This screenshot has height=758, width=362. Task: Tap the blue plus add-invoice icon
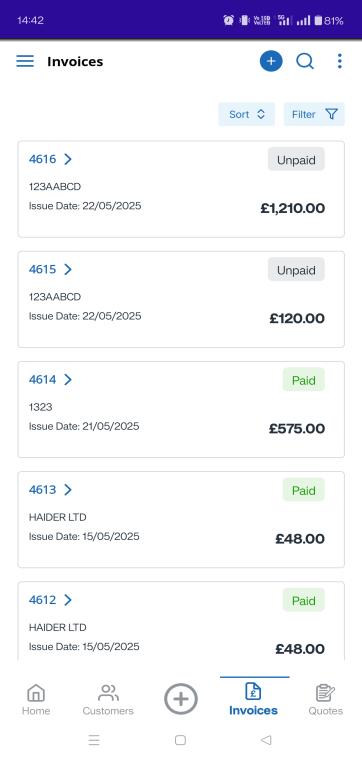tap(271, 61)
